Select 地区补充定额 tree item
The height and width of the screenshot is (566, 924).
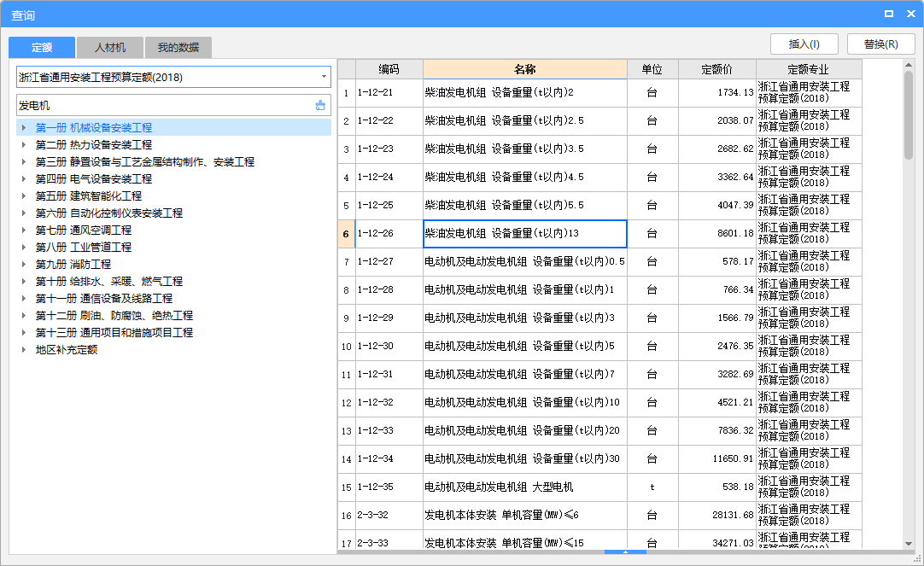67,349
